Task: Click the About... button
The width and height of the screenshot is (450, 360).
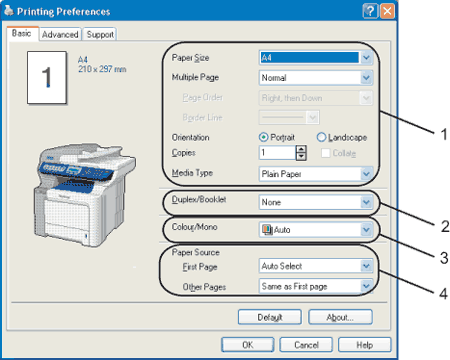Action: point(340,317)
